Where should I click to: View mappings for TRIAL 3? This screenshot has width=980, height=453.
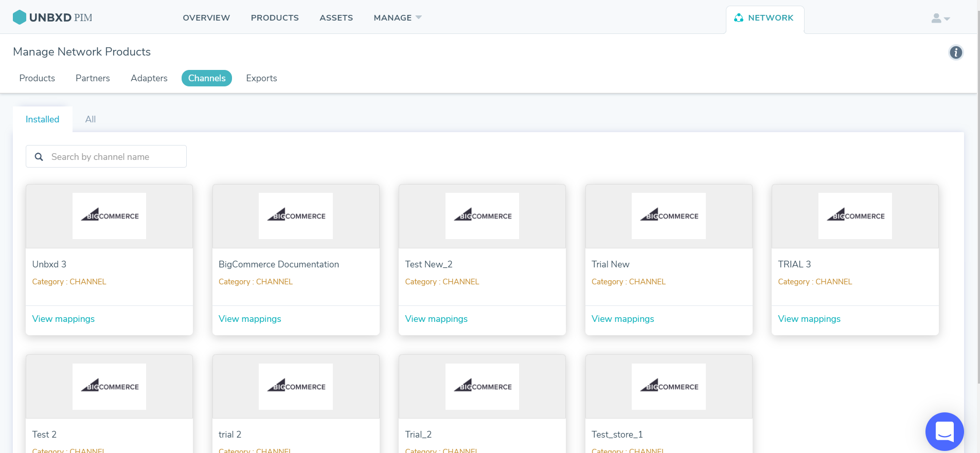pos(809,319)
